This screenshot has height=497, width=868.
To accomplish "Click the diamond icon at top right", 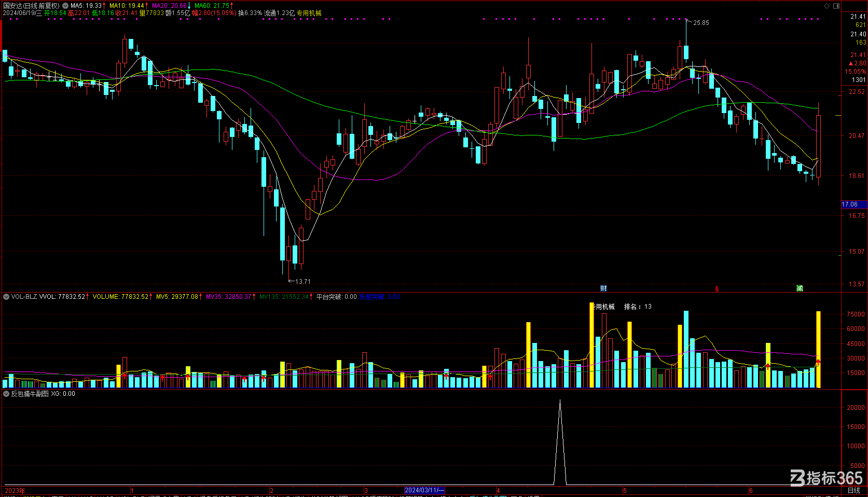I will [827, 6].
